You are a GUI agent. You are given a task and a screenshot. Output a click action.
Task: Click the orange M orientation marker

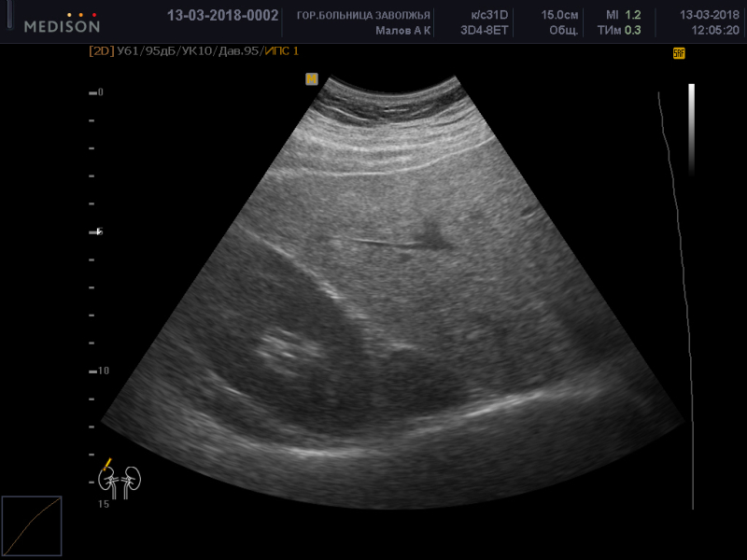coord(312,79)
